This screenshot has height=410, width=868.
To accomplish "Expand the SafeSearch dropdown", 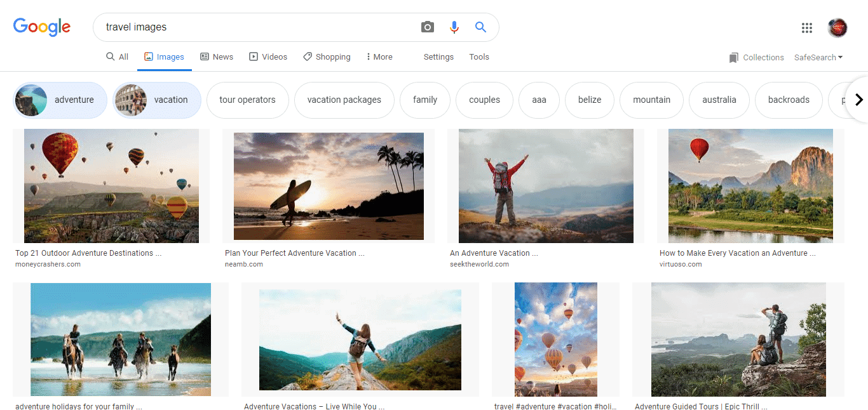I will pyautogui.click(x=818, y=57).
